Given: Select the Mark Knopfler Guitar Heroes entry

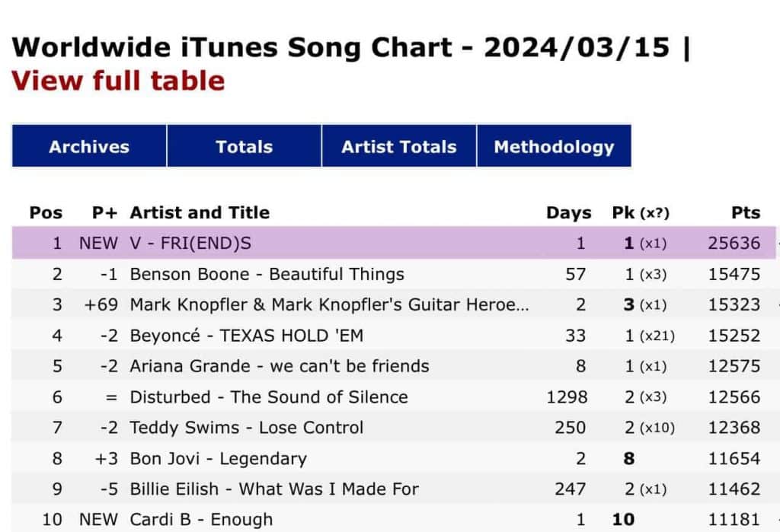Looking at the screenshot, I should coord(329,305).
